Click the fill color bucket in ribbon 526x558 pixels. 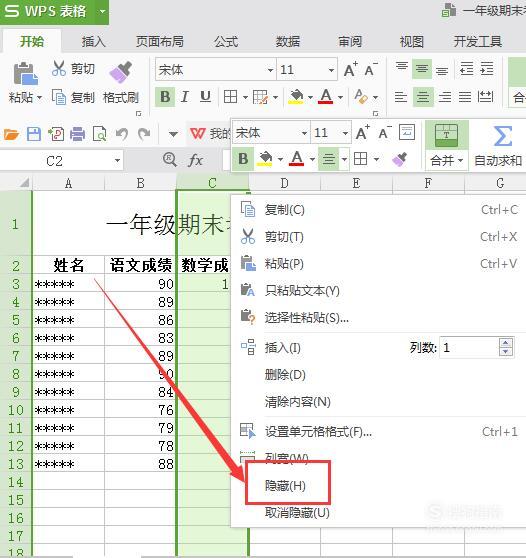click(x=296, y=97)
